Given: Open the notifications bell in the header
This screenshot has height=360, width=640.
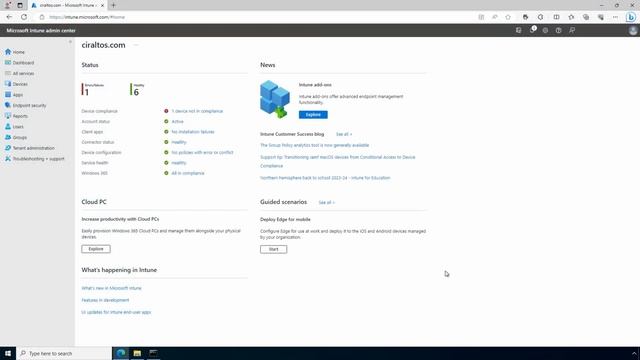Looking at the screenshot, I should [x=532, y=30].
